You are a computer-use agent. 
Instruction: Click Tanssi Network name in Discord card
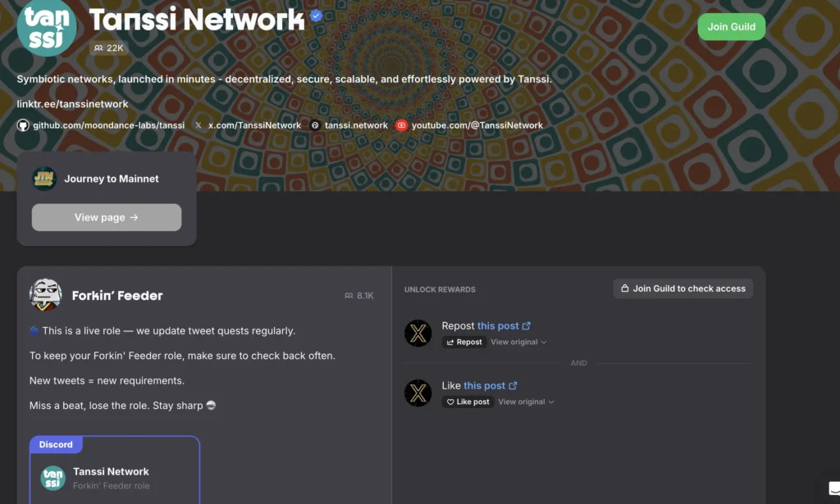coord(111,471)
